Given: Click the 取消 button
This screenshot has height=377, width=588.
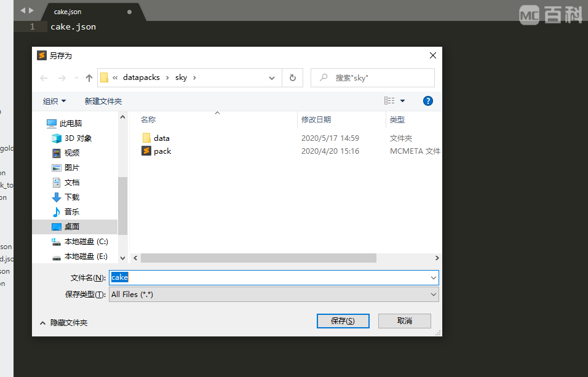Looking at the screenshot, I should [x=404, y=321].
